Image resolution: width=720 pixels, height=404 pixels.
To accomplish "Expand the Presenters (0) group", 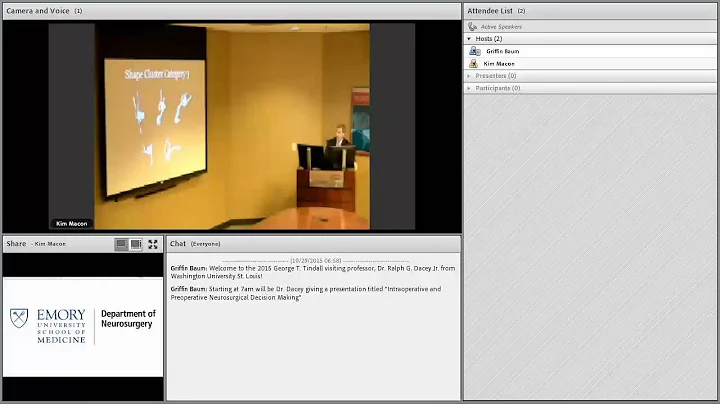I will (x=469, y=76).
